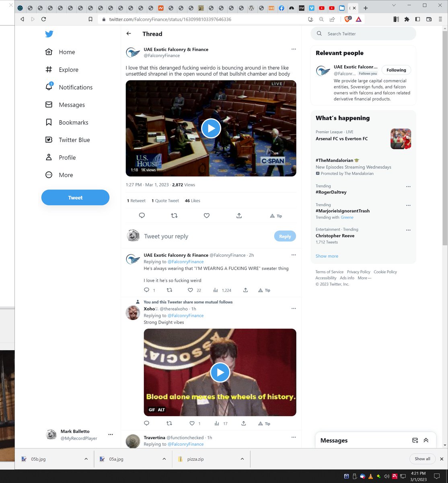Click the Twitter bird logo

49,34
